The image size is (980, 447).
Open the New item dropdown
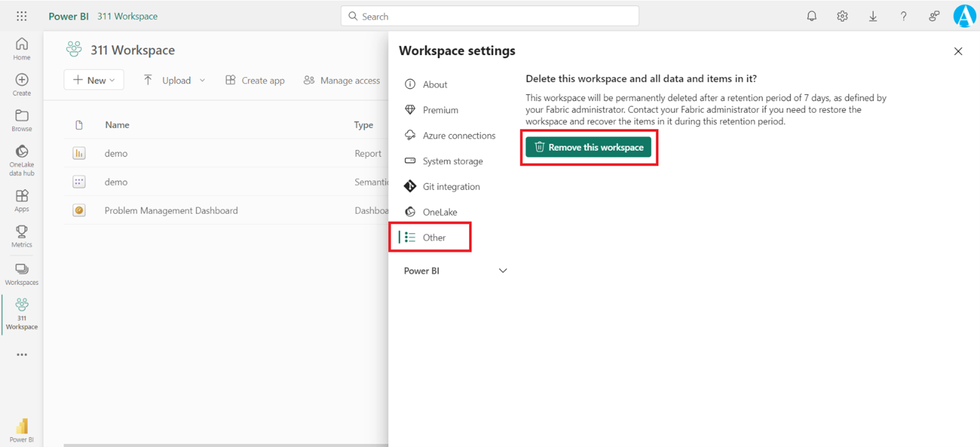pos(94,80)
